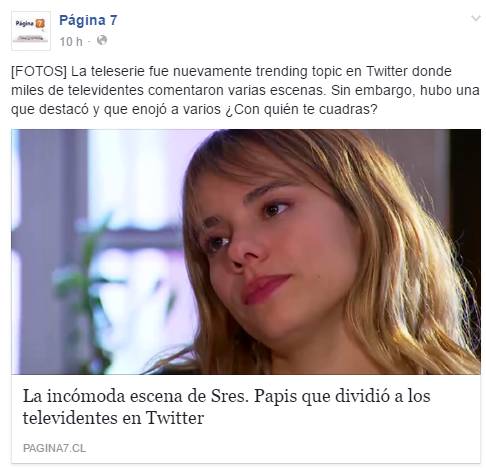Click the white link card area beside PAGINA7.CL
The width and height of the screenshot is (486, 468).
pyautogui.click(x=283, y=448)
